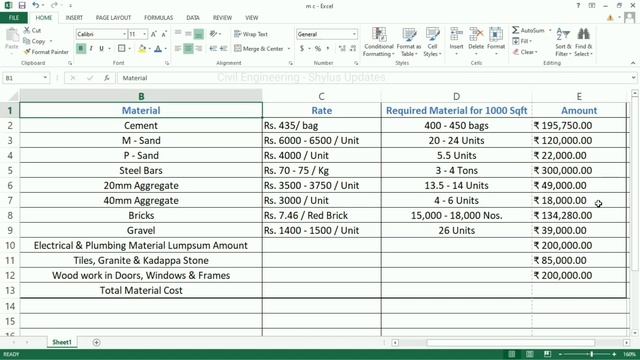Decrease indent of cell

tap(213, 49)
